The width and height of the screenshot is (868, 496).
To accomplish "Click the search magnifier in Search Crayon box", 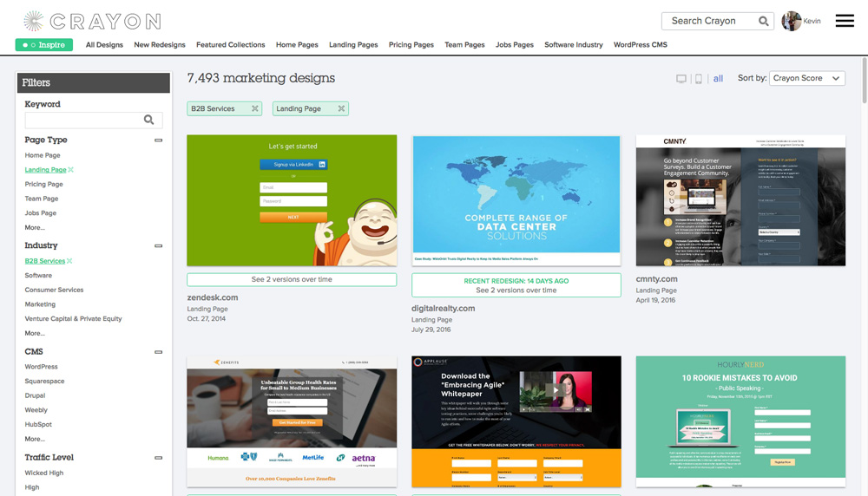I will pos(763,21).
